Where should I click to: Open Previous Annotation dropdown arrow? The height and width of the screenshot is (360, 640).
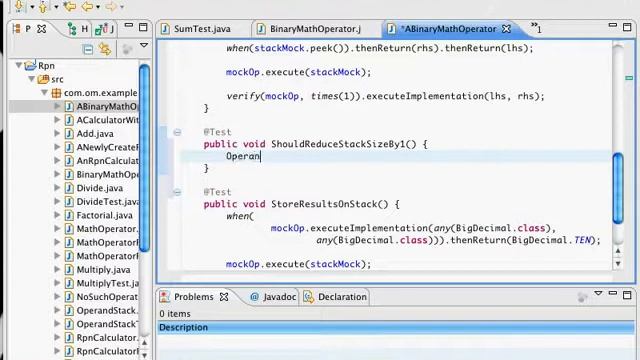point(56,7)
